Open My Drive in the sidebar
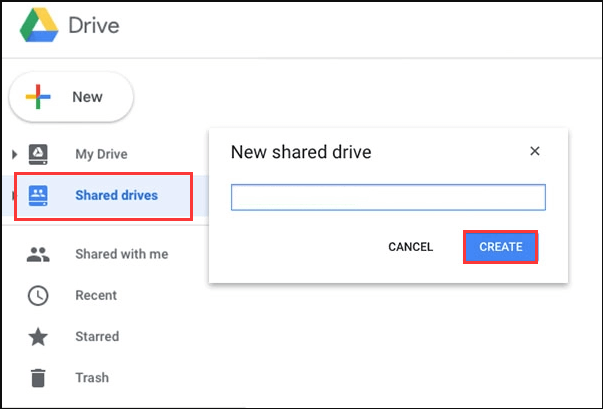Screen dimensions: 603x409 click(102, 154)
